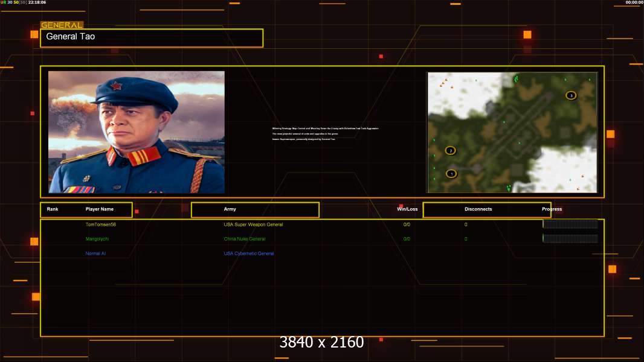Click the Progress column header

[x=552, y=209]
